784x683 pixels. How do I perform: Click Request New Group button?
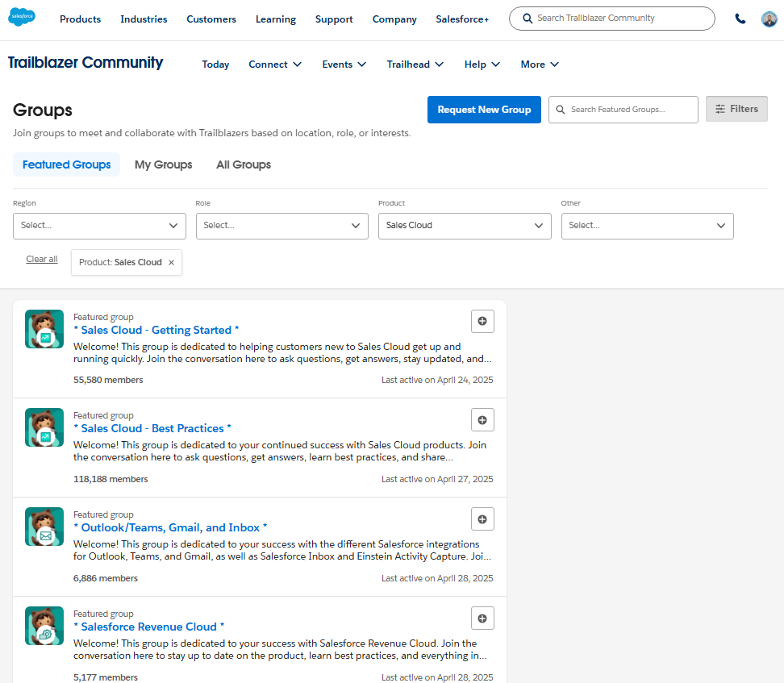coord(484,110)
